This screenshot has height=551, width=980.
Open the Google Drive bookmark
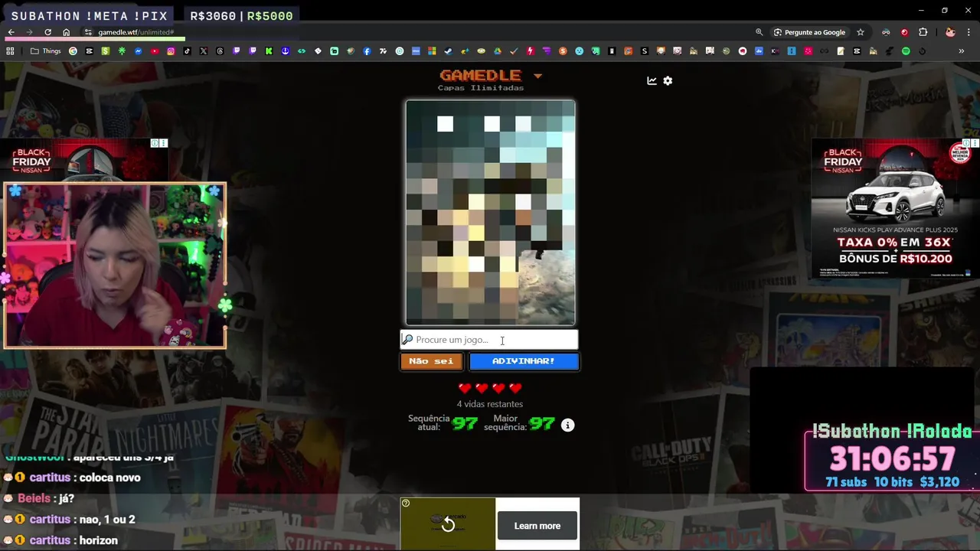tap(498, 51)
